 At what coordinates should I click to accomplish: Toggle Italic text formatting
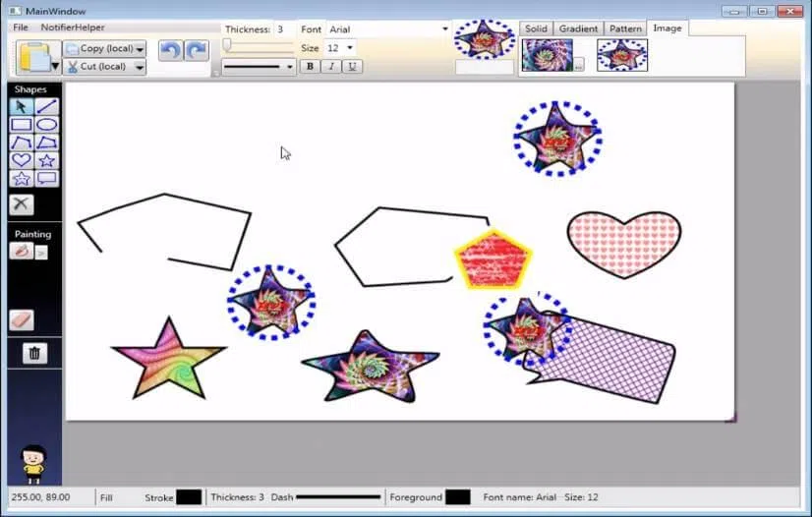point(331,66)
